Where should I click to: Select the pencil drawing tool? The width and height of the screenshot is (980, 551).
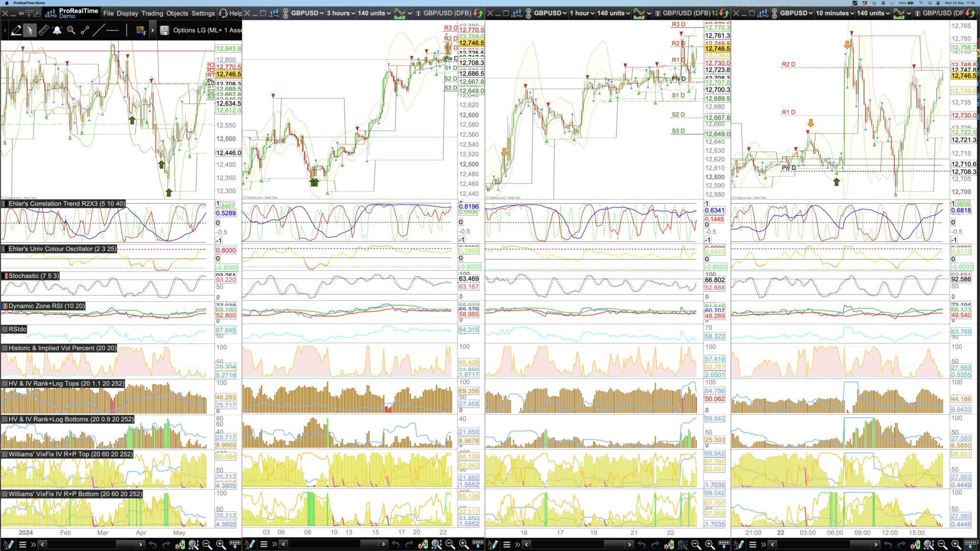[x=16, y=31]
